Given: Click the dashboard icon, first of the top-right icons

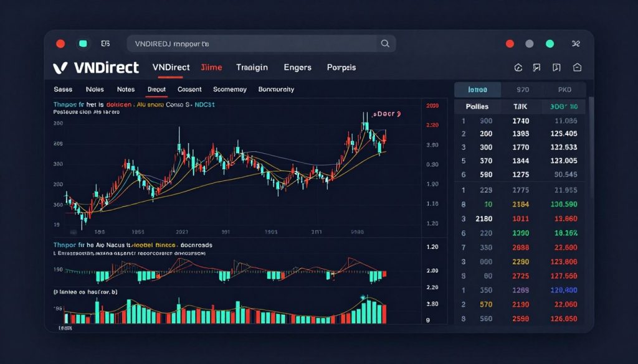Looking at the screenshot, I should click(517, 67).
